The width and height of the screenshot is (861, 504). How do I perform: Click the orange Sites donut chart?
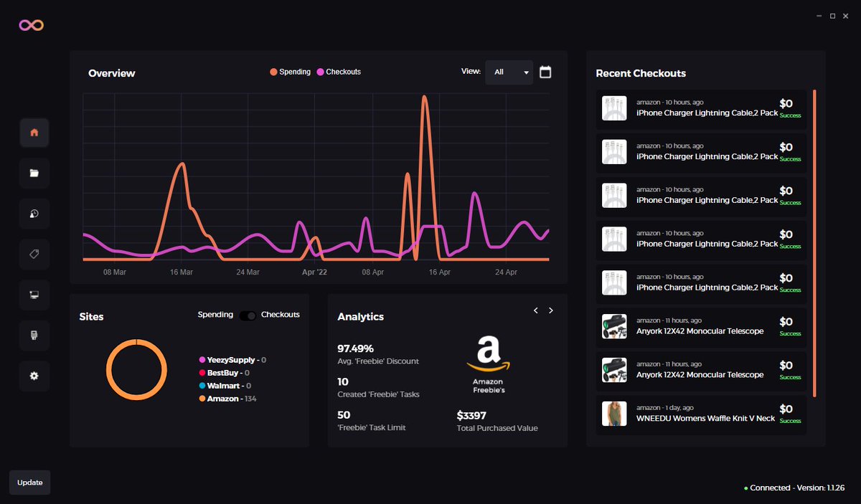(x=136, y=371)
